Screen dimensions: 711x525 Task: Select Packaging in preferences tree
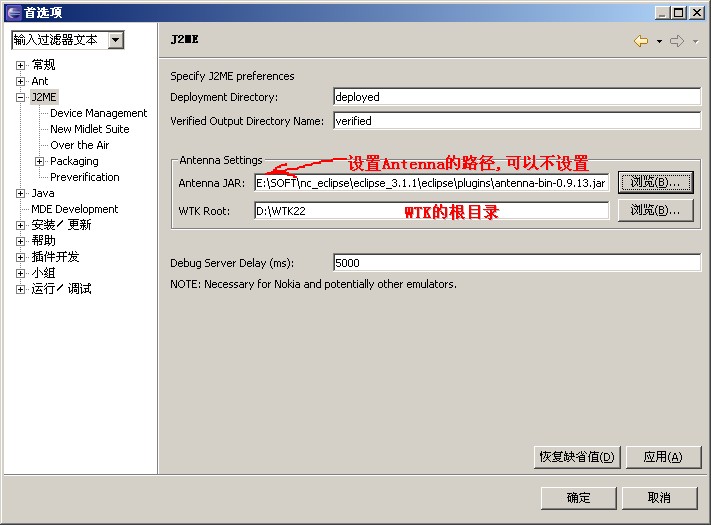[x=74, y=161]
